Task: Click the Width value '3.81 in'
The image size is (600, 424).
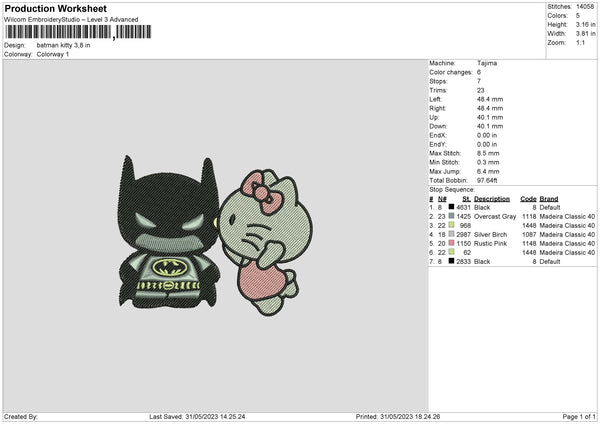Action: 585,34
